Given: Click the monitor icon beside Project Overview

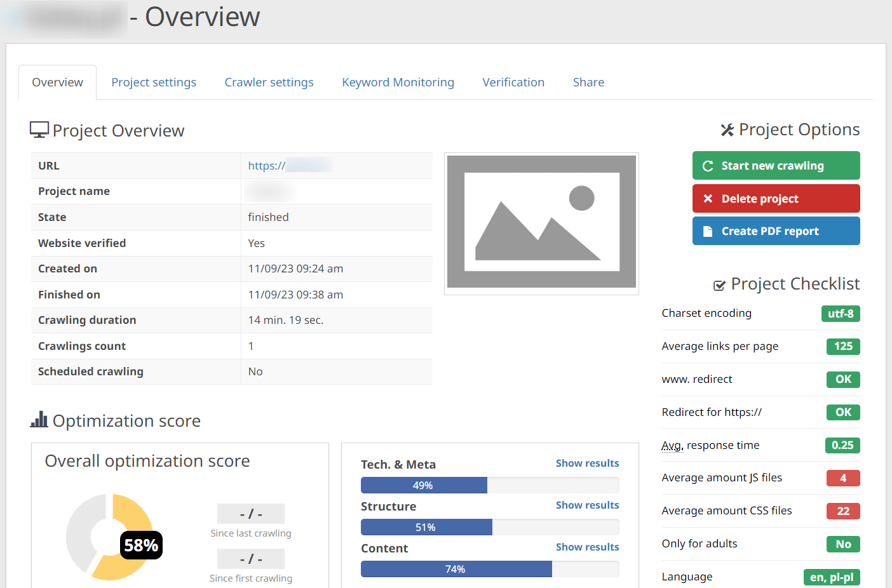Looking at the screenshot, I should [x=39, y=130].
